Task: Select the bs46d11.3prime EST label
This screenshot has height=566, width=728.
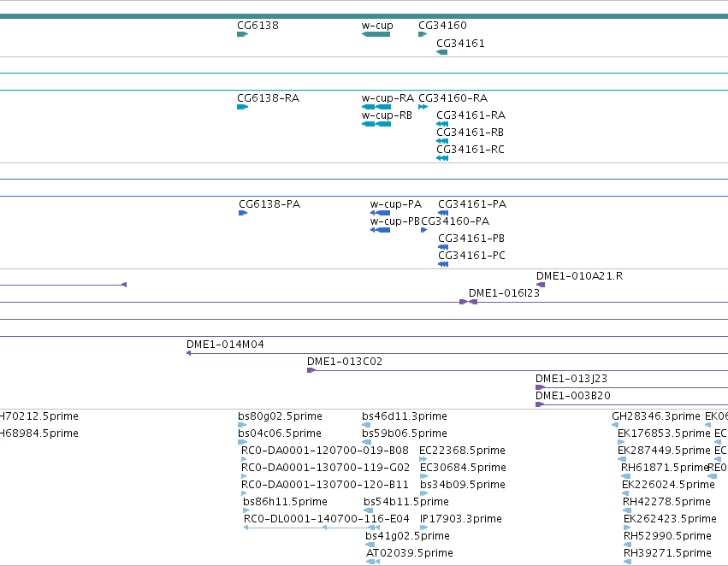Action: tap(405, 416)
